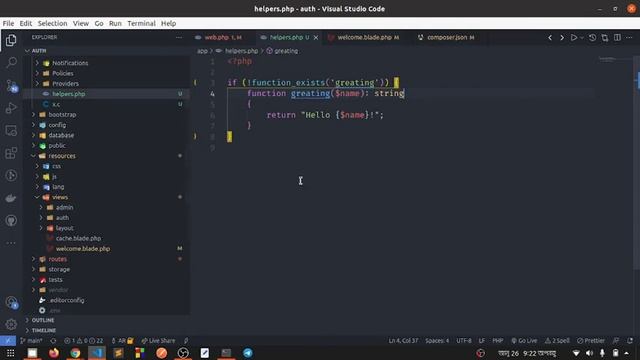Click Ln 4, Col 37 position indicator
Image resolution: width=640 pixels, height=360 pixels.
(403, 340)
